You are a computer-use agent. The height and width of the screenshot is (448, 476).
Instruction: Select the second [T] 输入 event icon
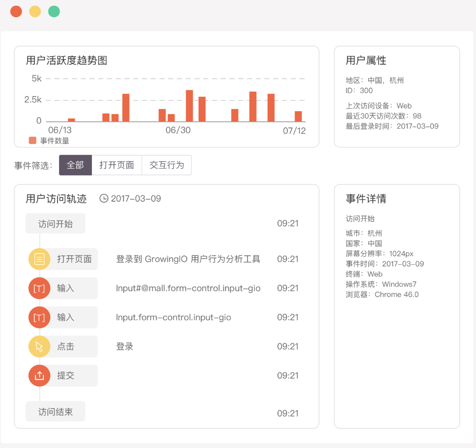coord(39,317)
